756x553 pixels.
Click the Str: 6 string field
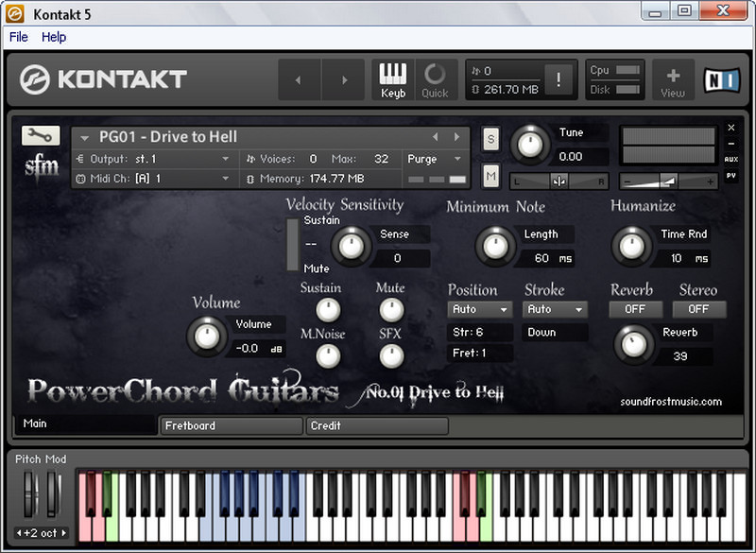click(x=479, y=333)
